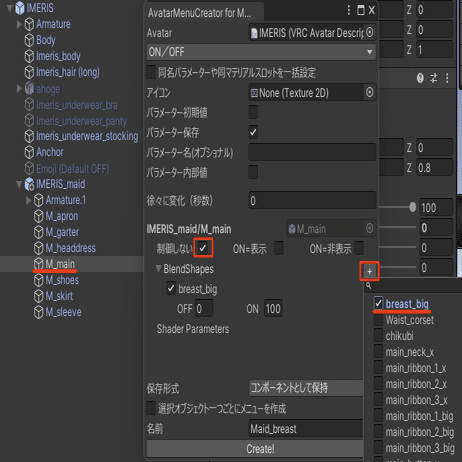Open the AvatarMenuCreator window options menu
The height and width of the screenshot is (462, 462).
coord(349,10)
